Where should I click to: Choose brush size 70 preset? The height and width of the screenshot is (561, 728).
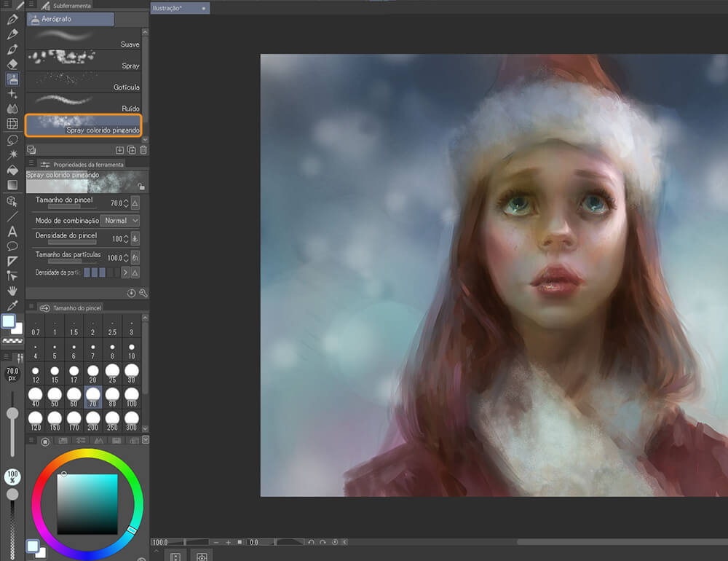point(92,397)
